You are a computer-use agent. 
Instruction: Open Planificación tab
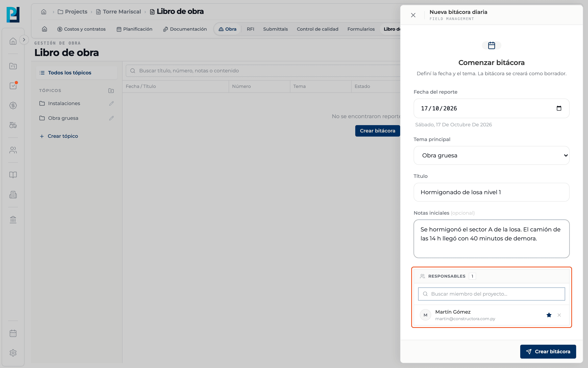pos(134,29)
